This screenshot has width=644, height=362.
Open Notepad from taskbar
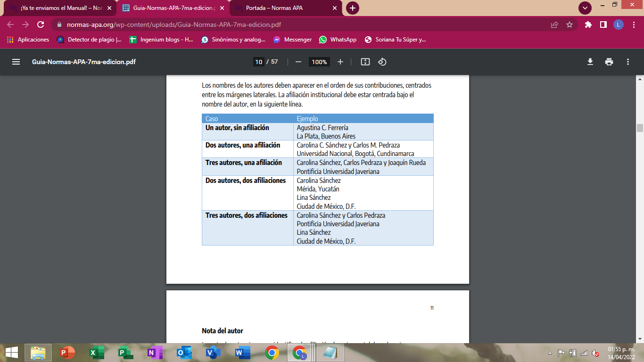330,353
